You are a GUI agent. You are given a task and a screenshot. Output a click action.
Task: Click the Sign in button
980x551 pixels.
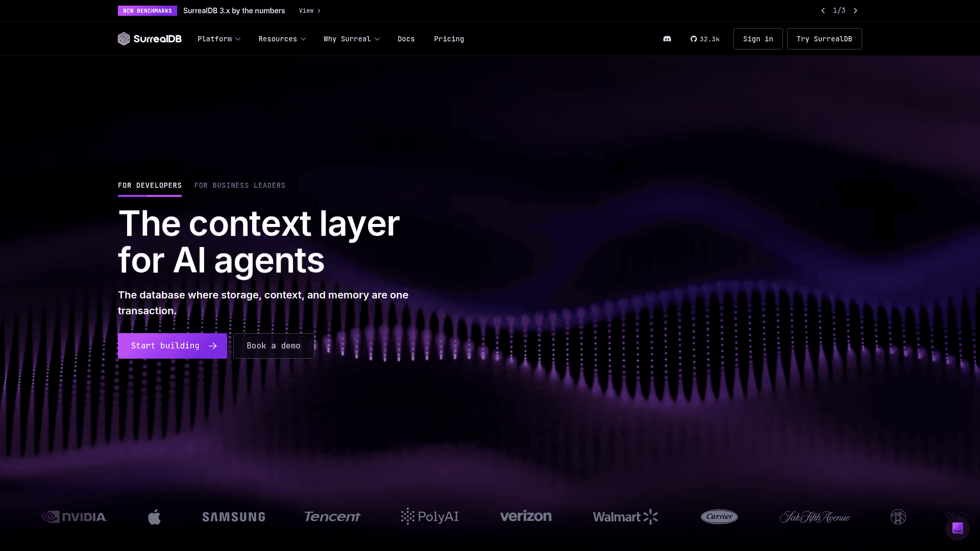(x=758, y=39)
